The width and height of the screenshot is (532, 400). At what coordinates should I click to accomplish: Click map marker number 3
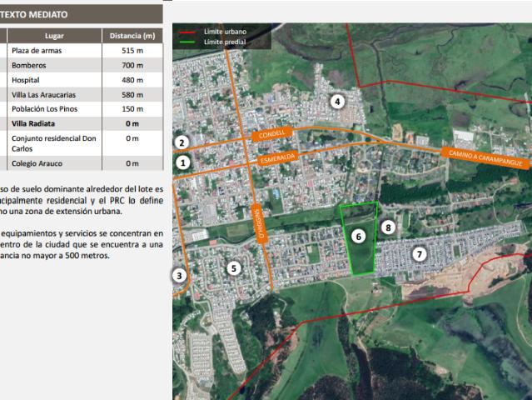179,276
